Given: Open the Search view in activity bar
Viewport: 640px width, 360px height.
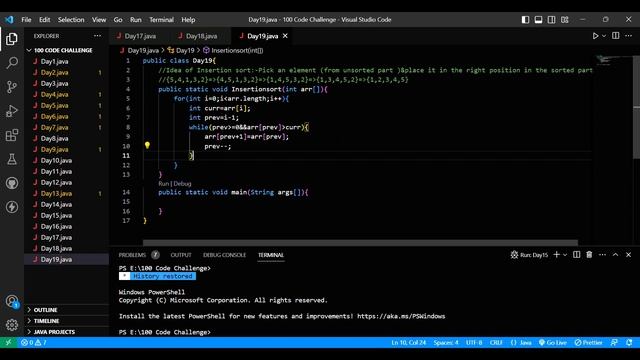Looking at the screenshot, I should (x=12, y=63).
